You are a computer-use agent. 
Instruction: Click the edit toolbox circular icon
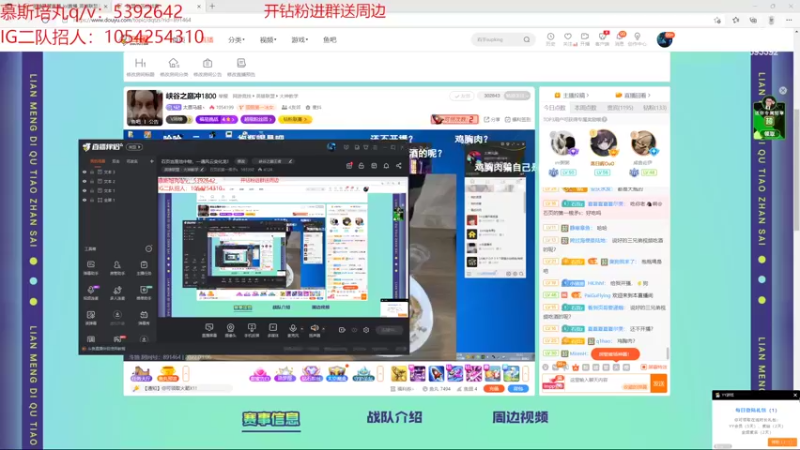pyautogui.click(x=148, y=249)
